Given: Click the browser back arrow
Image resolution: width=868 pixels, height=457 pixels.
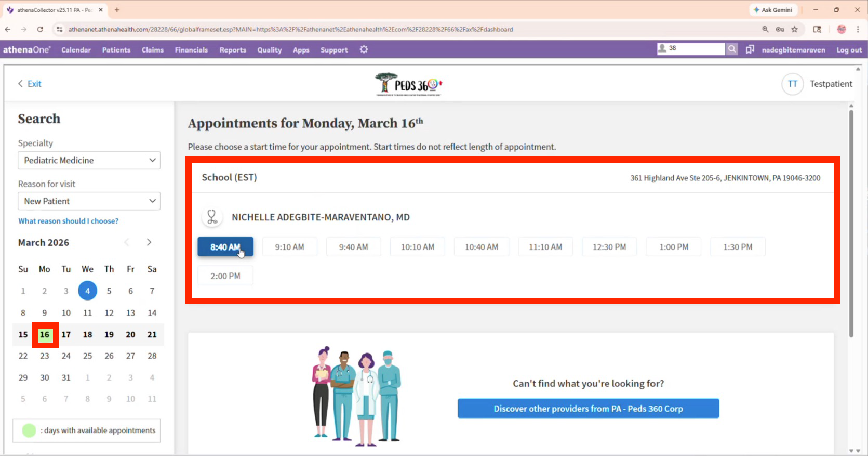Looking at the screenshot, I should point(8,30).
